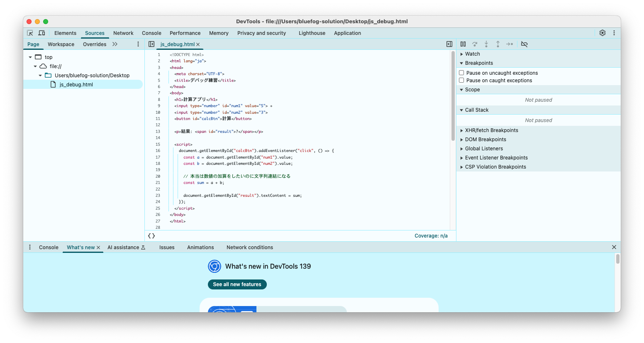Select js_debug.html in the file tree

click(76, 85)
